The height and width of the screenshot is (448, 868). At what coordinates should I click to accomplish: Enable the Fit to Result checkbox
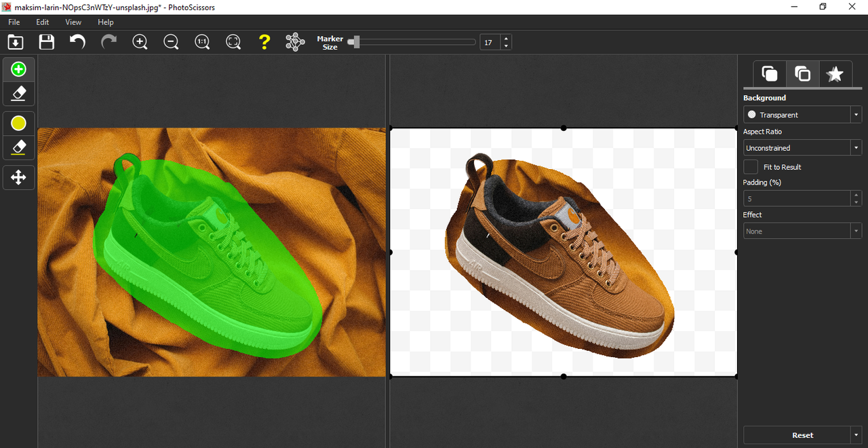[751, 167]
